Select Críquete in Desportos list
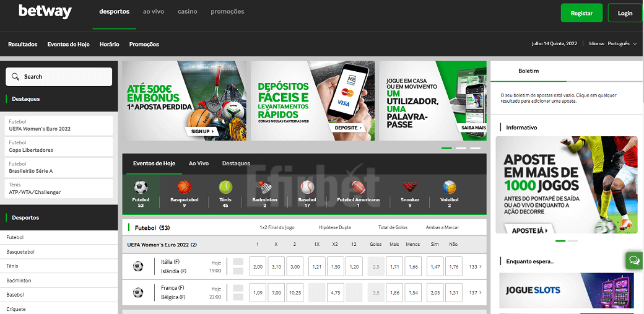 pyautogui.click(x=59, y=309)
